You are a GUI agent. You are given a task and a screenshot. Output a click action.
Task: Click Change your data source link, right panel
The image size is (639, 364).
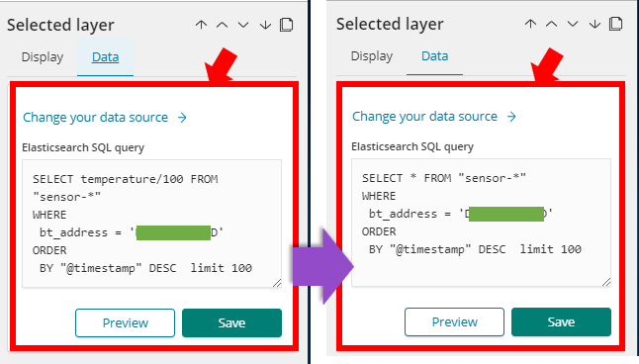[434, 117]
